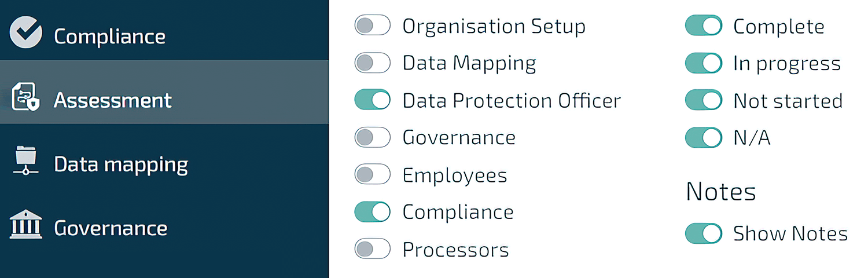Turn off the N/A status toggle
The image size is (868, 278).
pyautogui.click(x=704, y=137)
